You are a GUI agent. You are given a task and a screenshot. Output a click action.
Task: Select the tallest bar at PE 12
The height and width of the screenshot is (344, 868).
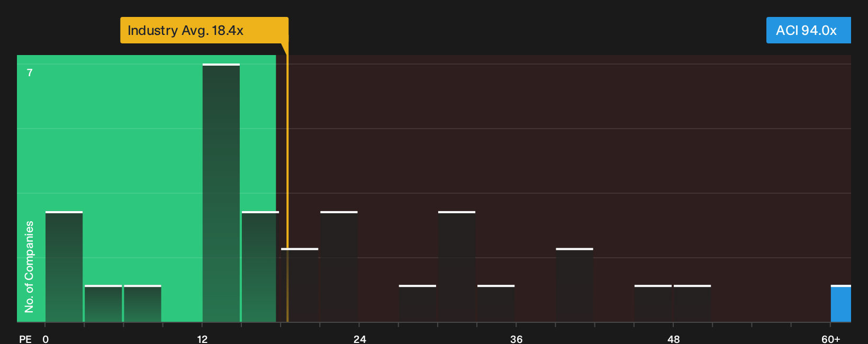pyautogui.click(x=221, y=193)
